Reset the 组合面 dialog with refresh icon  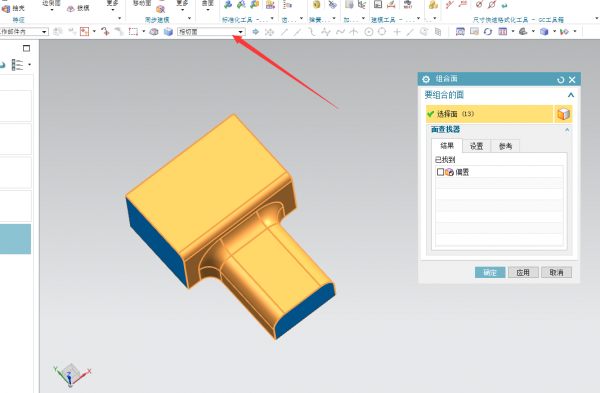561,80
